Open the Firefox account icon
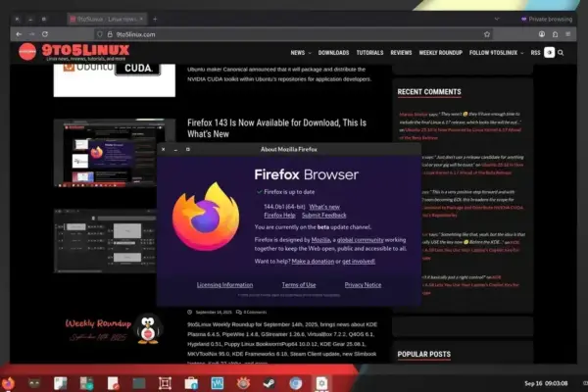Viewport: 588px width, 392px height. pos(542,34)
